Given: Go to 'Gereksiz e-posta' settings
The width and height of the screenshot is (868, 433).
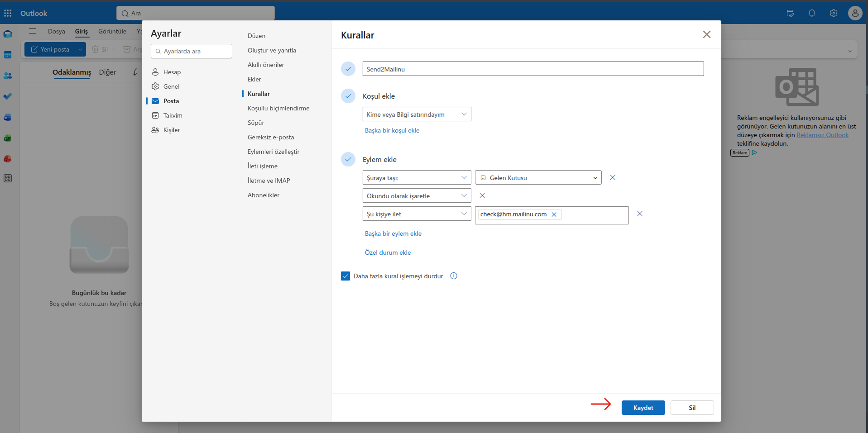Looking at the screenshot, I should tap(271, 137).
